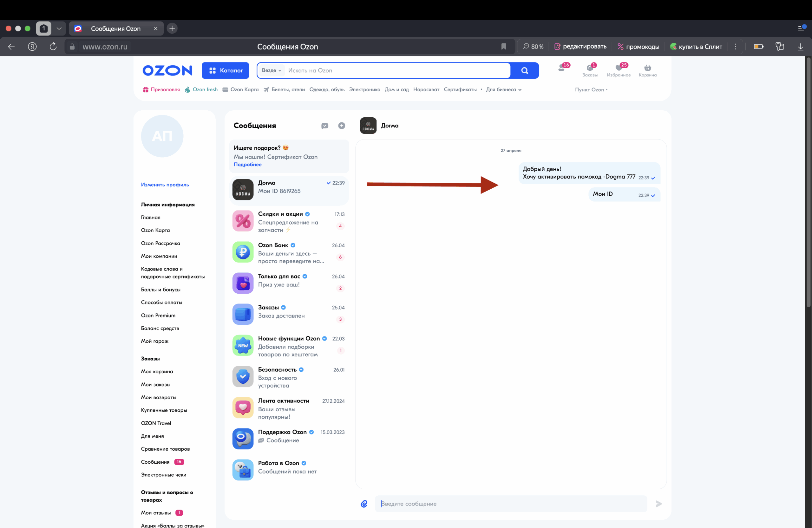
Task: Click the АП profile avatar
Action: coord(162,136)
